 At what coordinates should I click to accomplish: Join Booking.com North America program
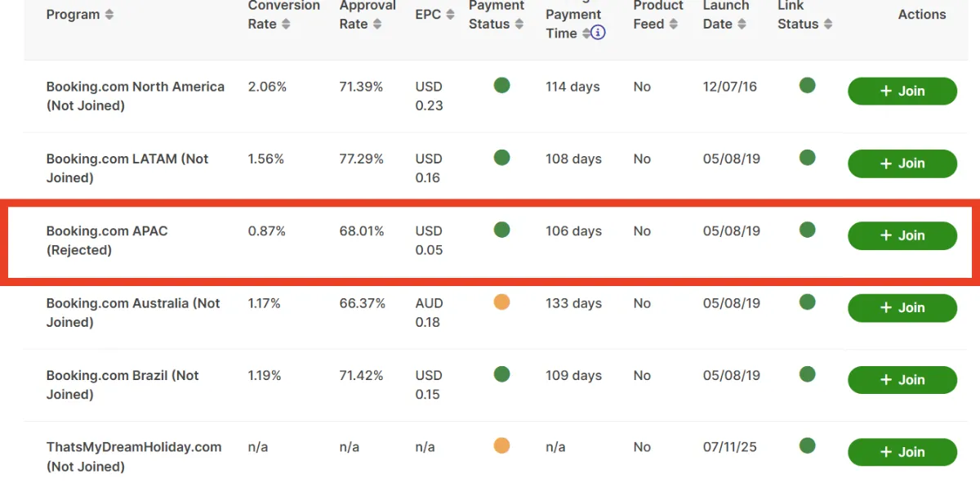[902, 92]
